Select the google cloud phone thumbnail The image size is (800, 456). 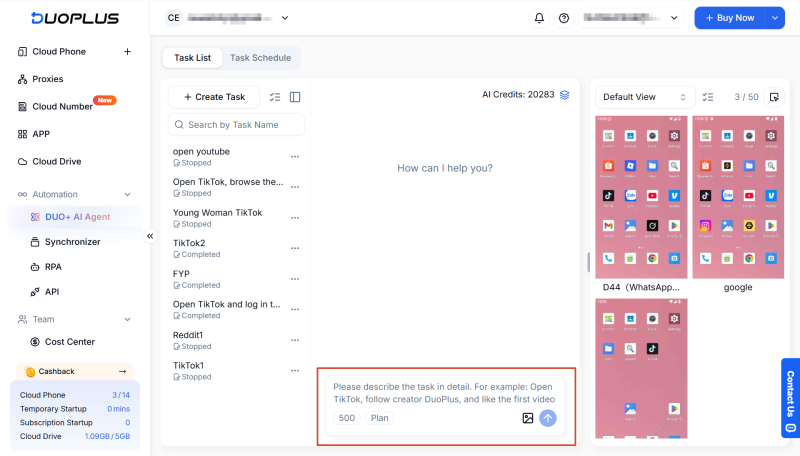[x=738, y=197]
